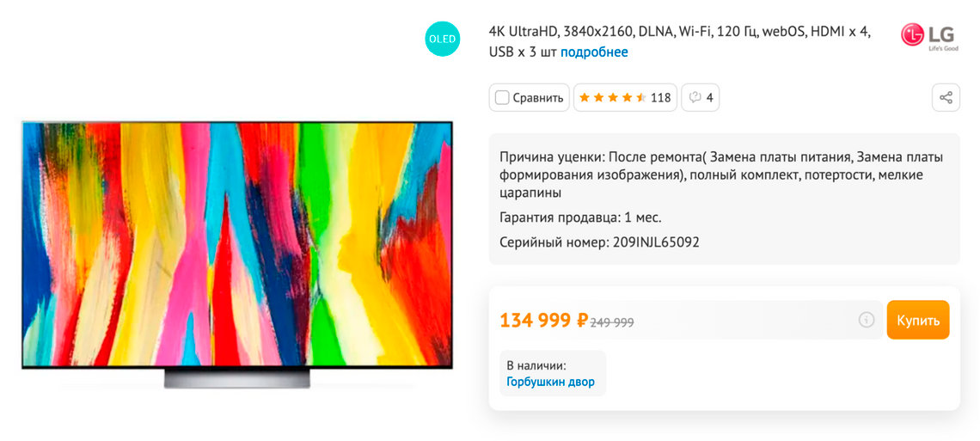980x441 pixels.
Task: Click the comments count 4
Action: [x=709, y=97]
